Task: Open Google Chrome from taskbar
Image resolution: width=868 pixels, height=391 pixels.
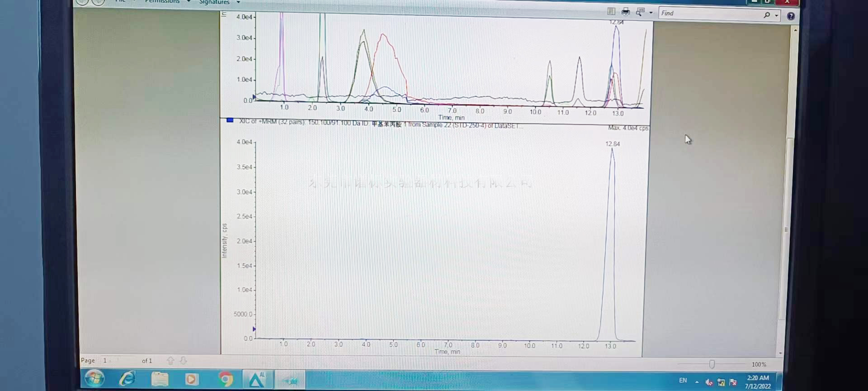Action: point(225,379)
